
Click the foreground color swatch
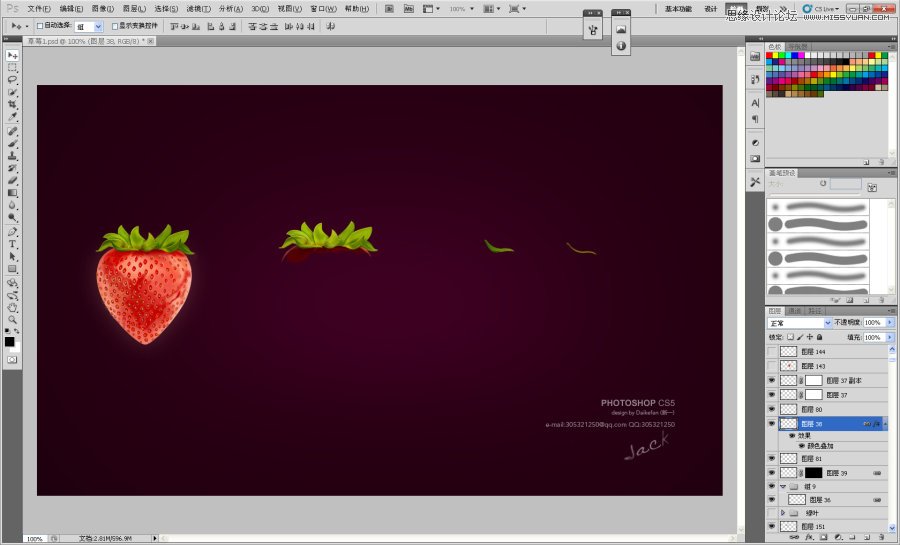(10, 341)
